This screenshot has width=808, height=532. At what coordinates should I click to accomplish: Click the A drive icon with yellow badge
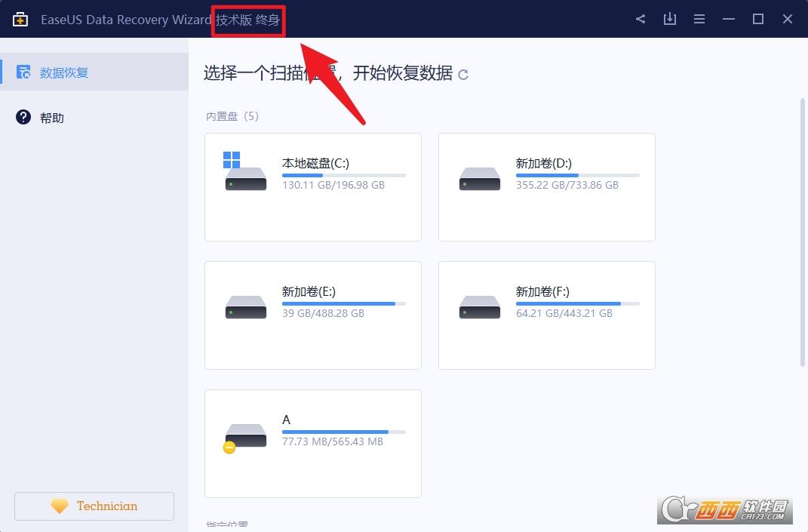click(245, 438)
